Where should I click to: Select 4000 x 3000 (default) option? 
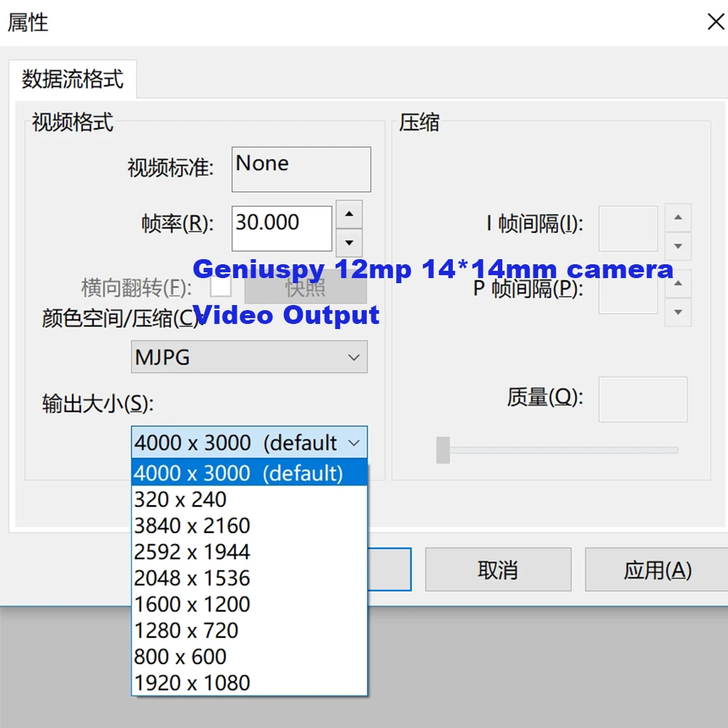point(249,472)
